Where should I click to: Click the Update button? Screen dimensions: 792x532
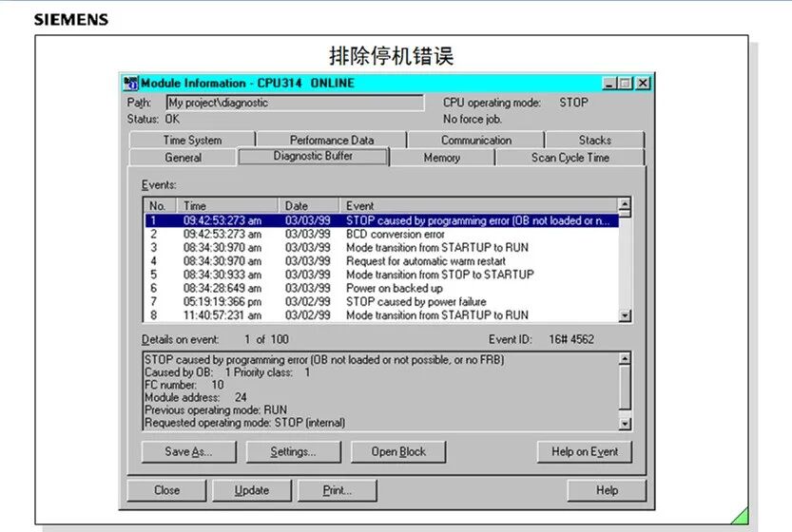tap(252, 490)
